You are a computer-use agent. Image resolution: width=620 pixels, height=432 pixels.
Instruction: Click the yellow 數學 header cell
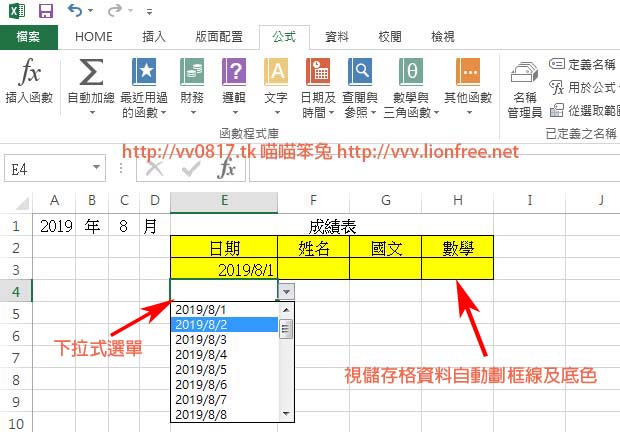(x=458, y=248)
